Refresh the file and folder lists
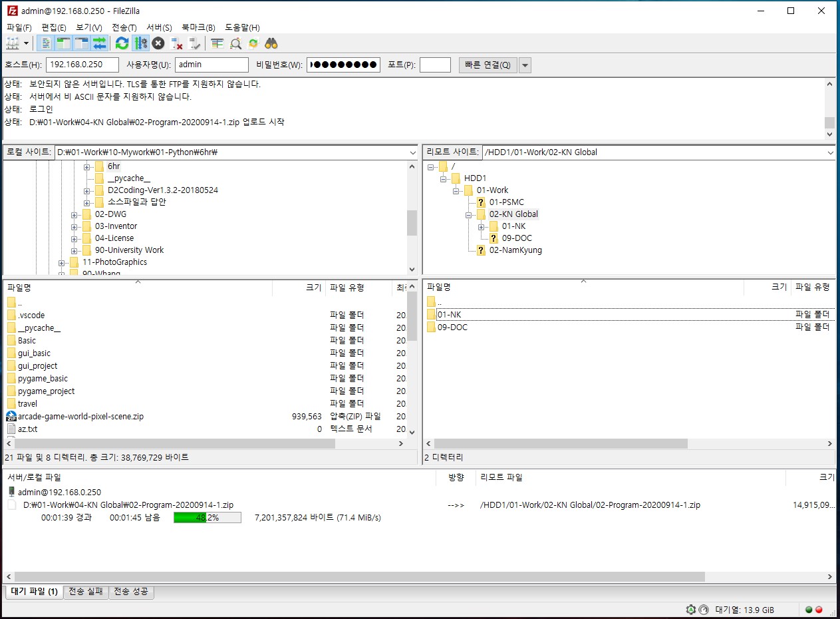 pyautogui.click(x=122, y=43)
